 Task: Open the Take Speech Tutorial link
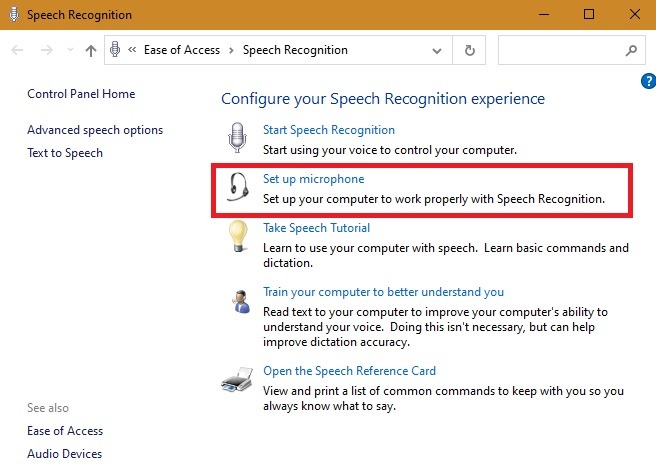point(316,228)
